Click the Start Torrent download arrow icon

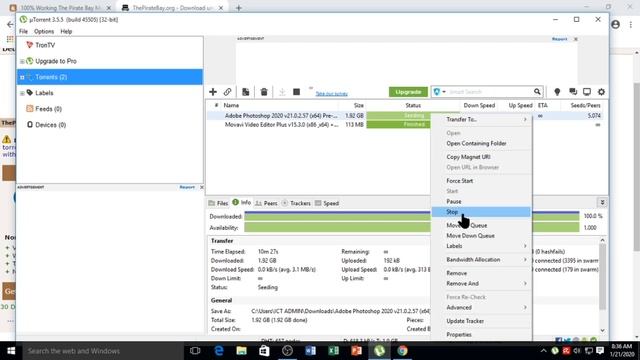point(282,92)
